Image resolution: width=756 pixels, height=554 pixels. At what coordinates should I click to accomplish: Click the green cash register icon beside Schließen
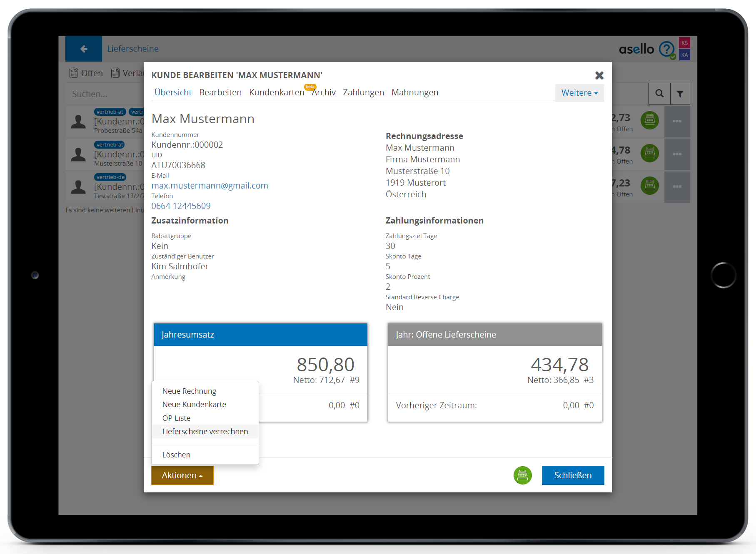coord(522,475)
